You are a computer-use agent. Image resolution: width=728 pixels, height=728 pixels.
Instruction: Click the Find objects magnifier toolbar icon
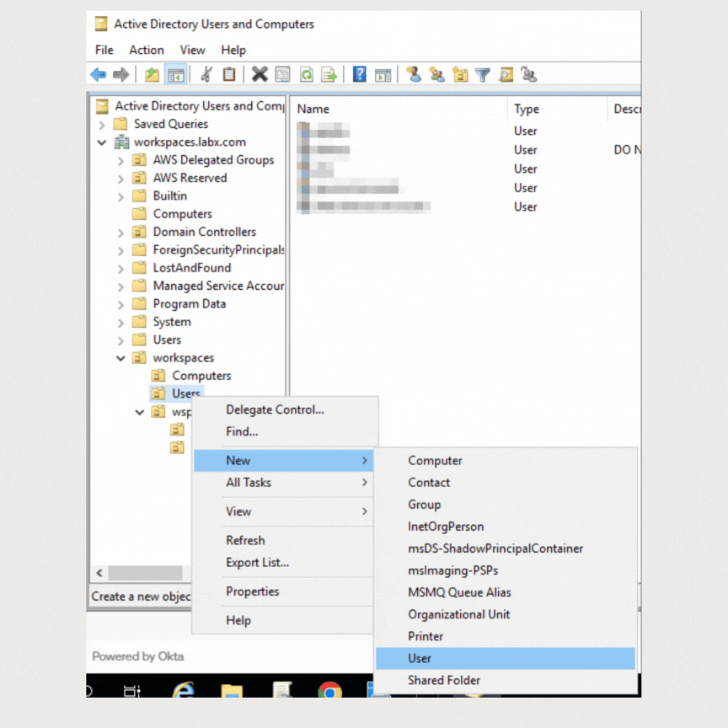(x=506, y=74)
